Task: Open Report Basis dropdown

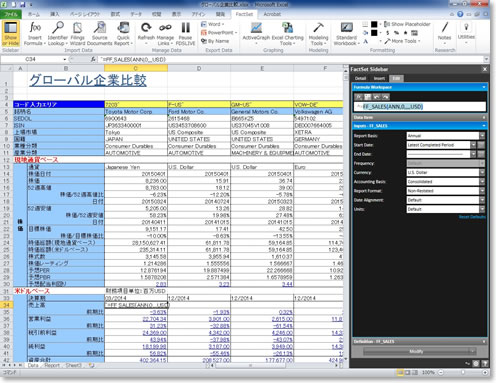Action: [482, 136]
